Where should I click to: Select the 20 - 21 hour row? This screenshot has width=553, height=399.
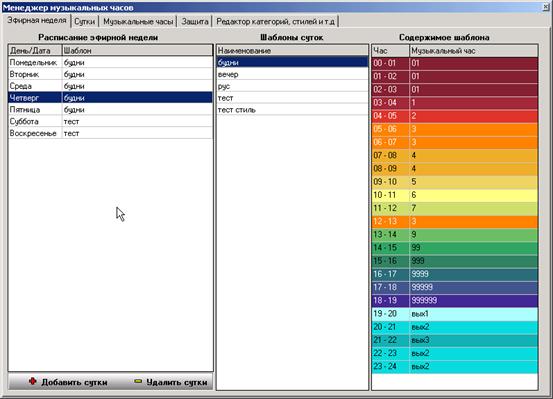click(x=455, y=327)
